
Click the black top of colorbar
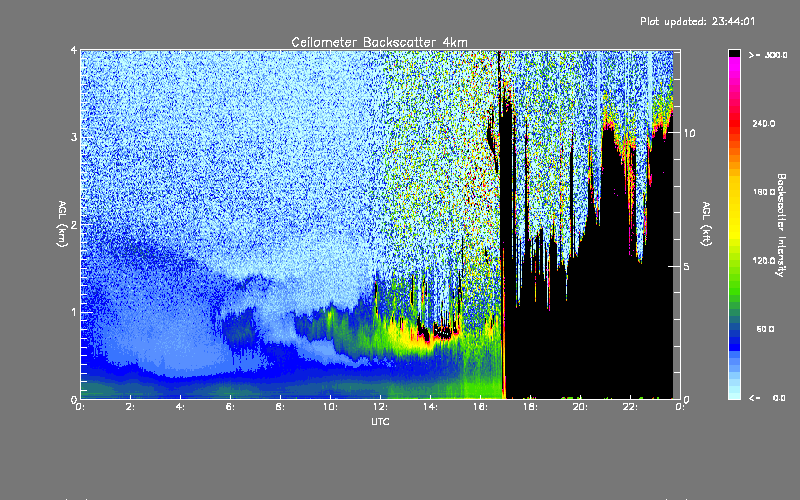734,53
